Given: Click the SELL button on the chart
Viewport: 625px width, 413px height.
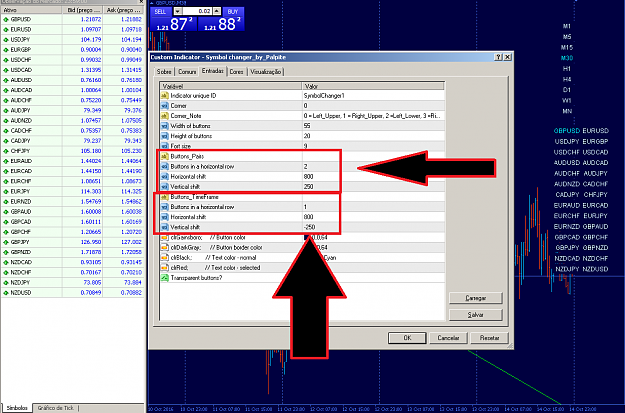Looking at the screenshot, I should (160, 12).
